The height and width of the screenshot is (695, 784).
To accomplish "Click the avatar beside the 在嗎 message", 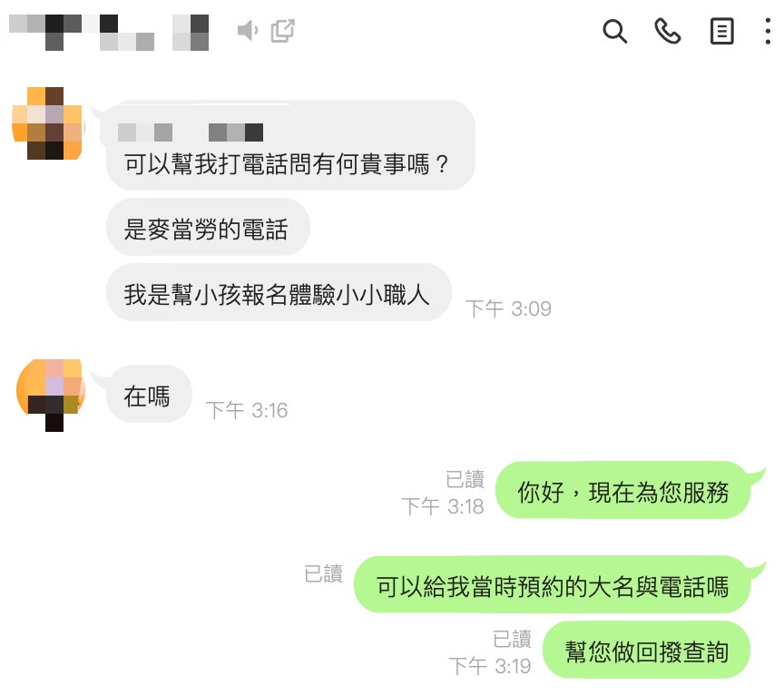I will pos(50,394).
